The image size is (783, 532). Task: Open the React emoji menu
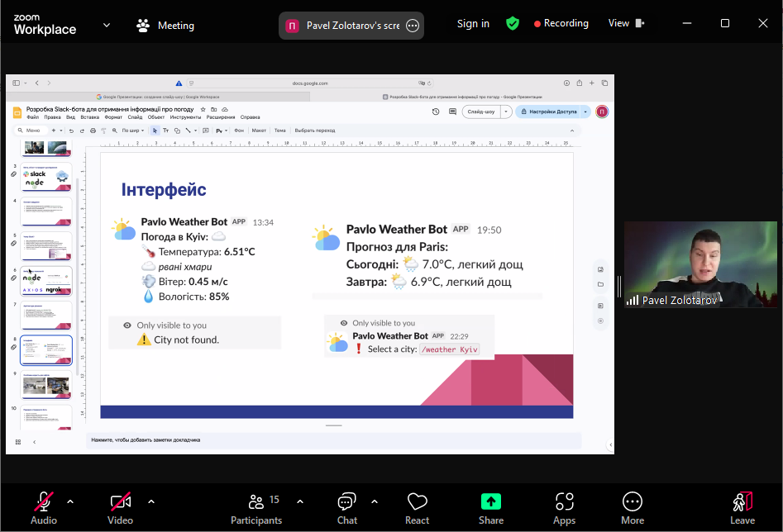pos(417,506)
